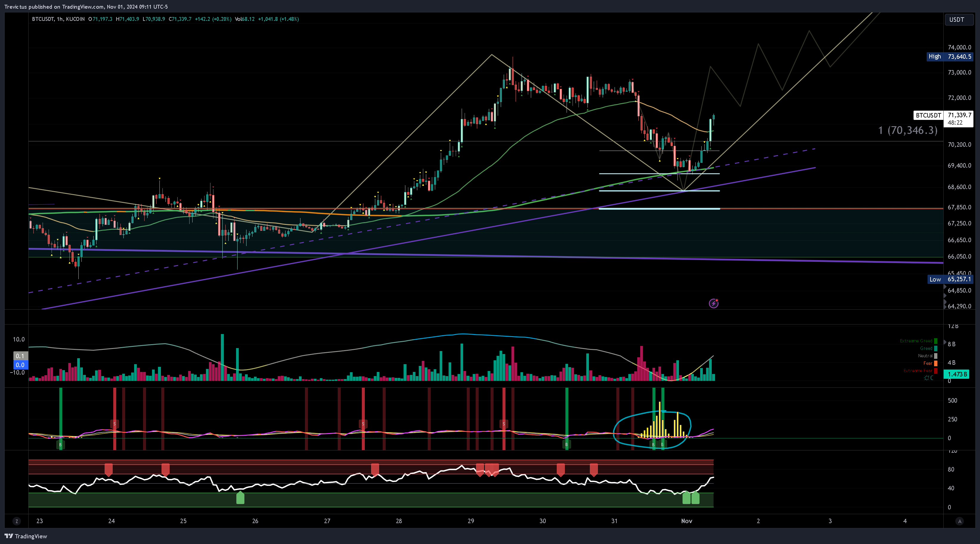Click the grey Neutral color swatch
The height and width of the screenshot is (544, 980).
coord(936,356)
